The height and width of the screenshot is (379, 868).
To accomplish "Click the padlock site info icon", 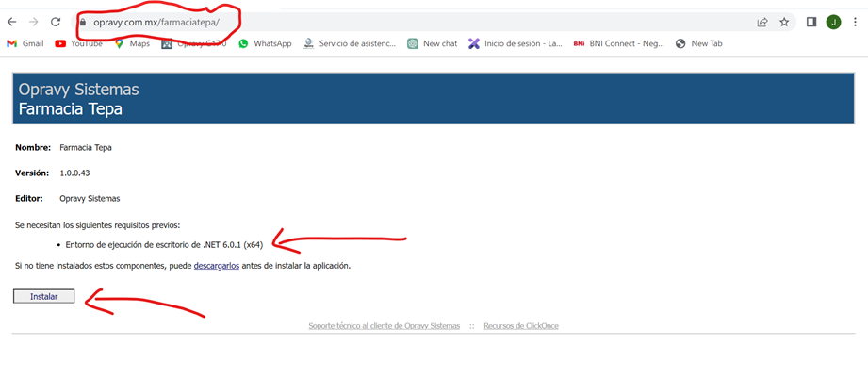I will 84,23.
